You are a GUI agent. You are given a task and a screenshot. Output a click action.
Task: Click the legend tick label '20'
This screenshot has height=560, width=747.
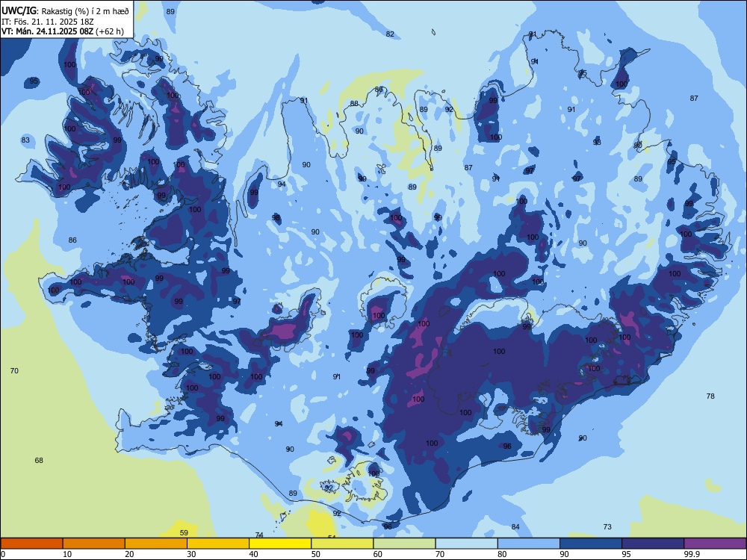coord(129,554)
